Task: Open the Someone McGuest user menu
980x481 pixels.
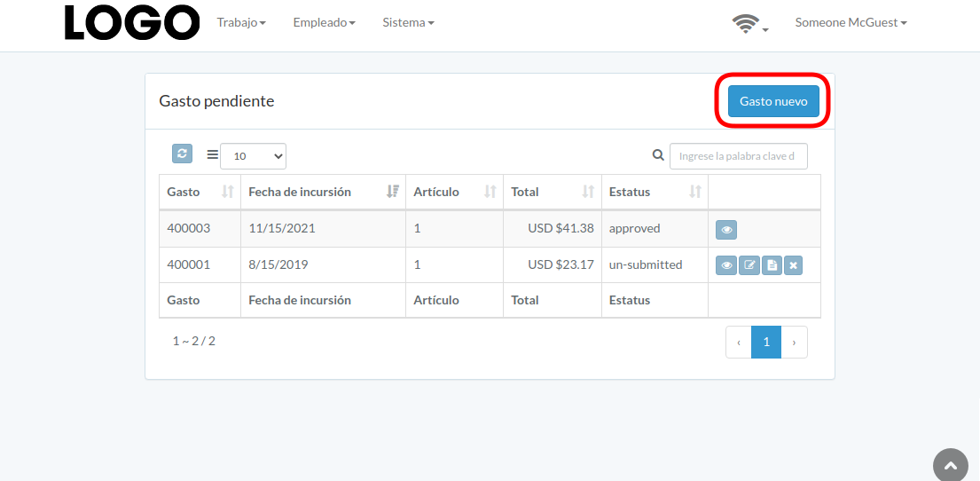Action: tap(851, 23)
